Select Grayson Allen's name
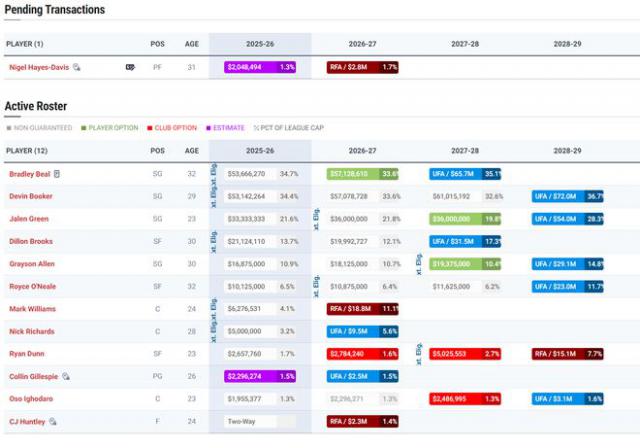This screenshot has width=640, height=448. coord(32,264)
